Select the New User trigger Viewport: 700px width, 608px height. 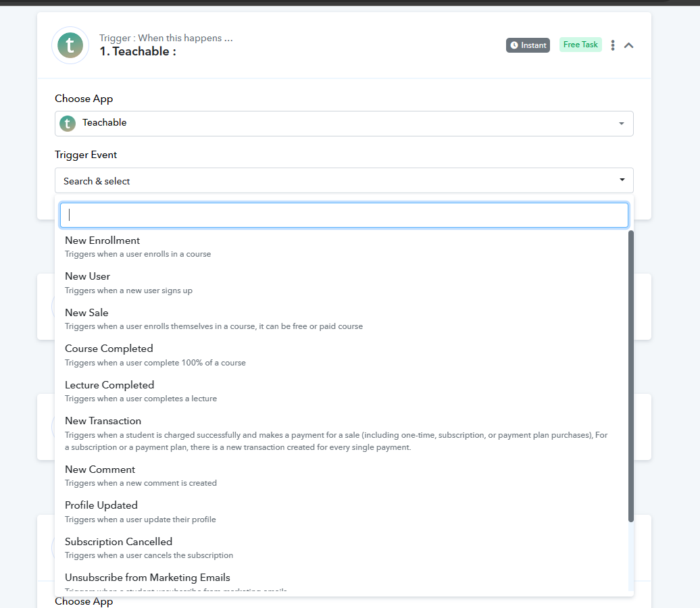pos(341,283)
